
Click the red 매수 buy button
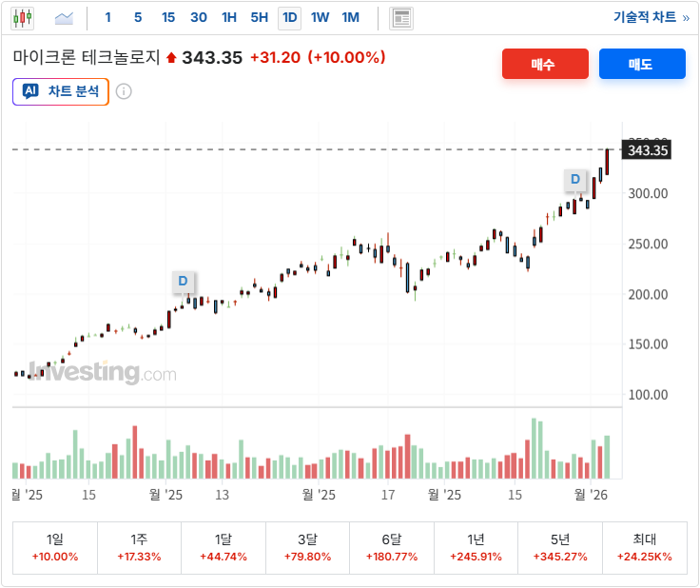[x=545, y=64]
